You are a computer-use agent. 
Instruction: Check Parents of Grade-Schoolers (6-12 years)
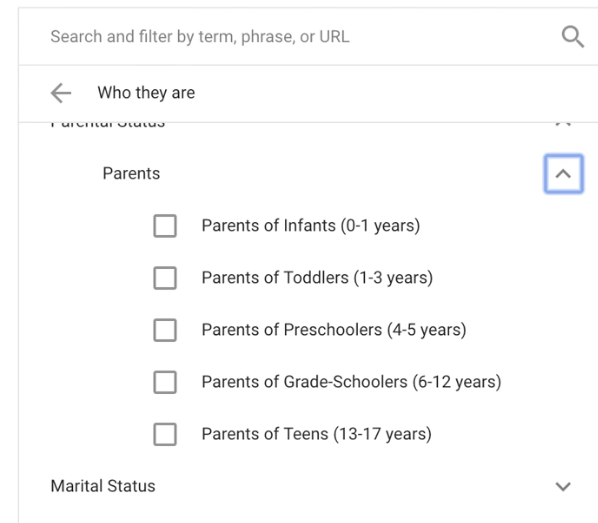tap(165, 382)
